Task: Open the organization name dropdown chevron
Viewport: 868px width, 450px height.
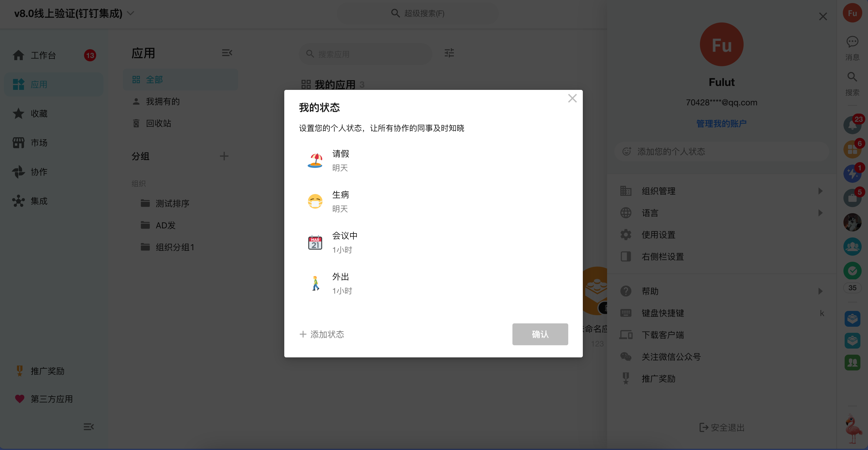Action: click(130, 13)
